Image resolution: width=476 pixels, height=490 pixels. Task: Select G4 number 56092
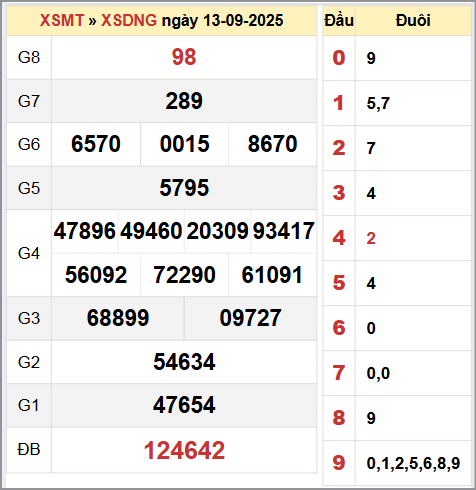click(96, 275)
